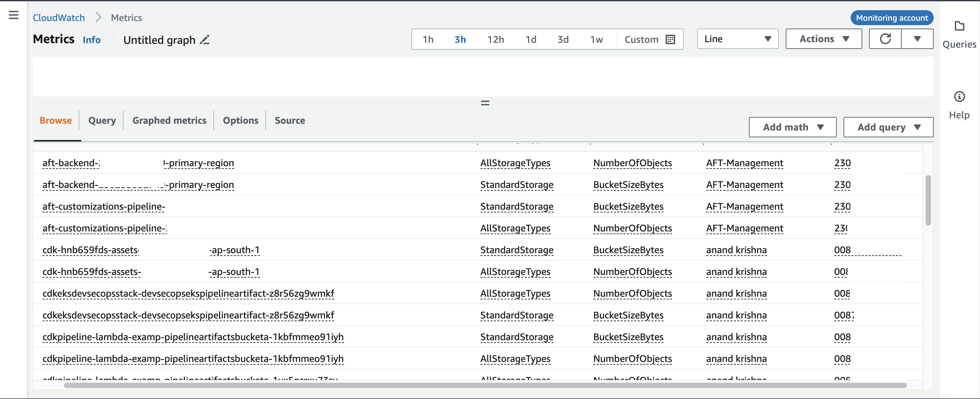The width and height of the screenshot is (980, 399).
Task: Select the 1d time range
Action: pyautogui.click(x=531, y=39)
